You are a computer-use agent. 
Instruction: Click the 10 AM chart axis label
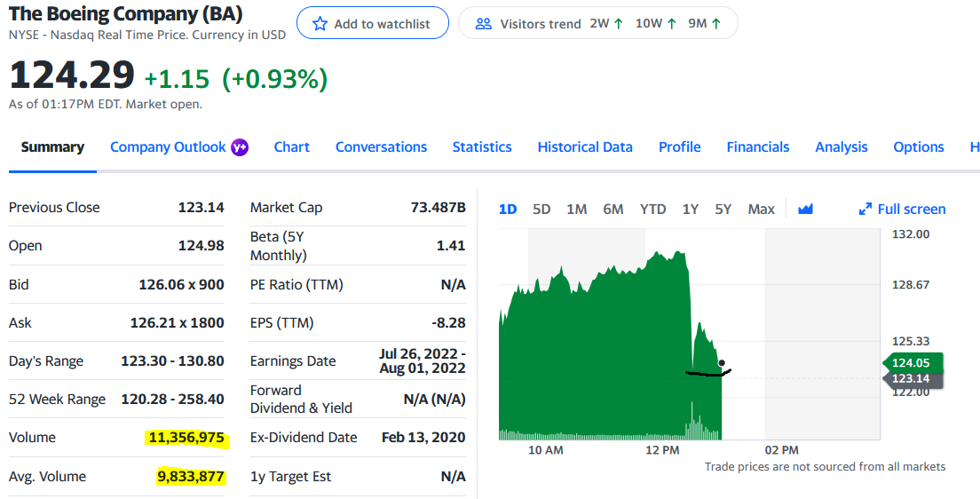coord(545,450)
